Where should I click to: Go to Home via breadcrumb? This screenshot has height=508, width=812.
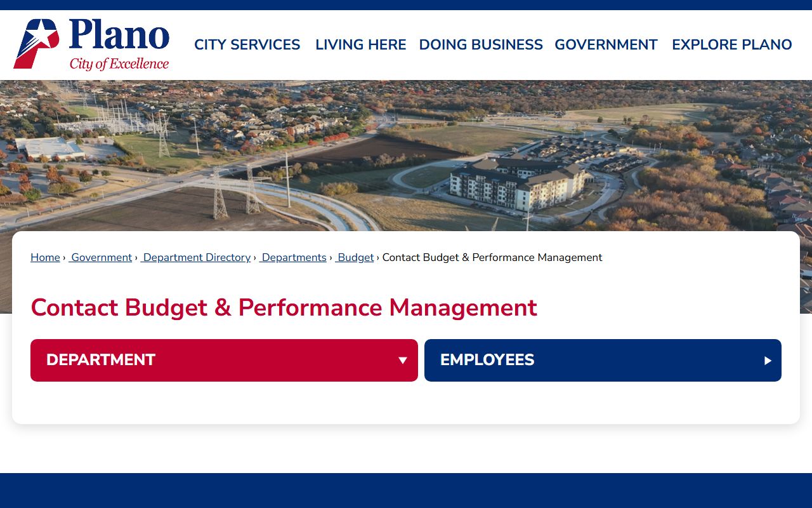click(45, 258)
